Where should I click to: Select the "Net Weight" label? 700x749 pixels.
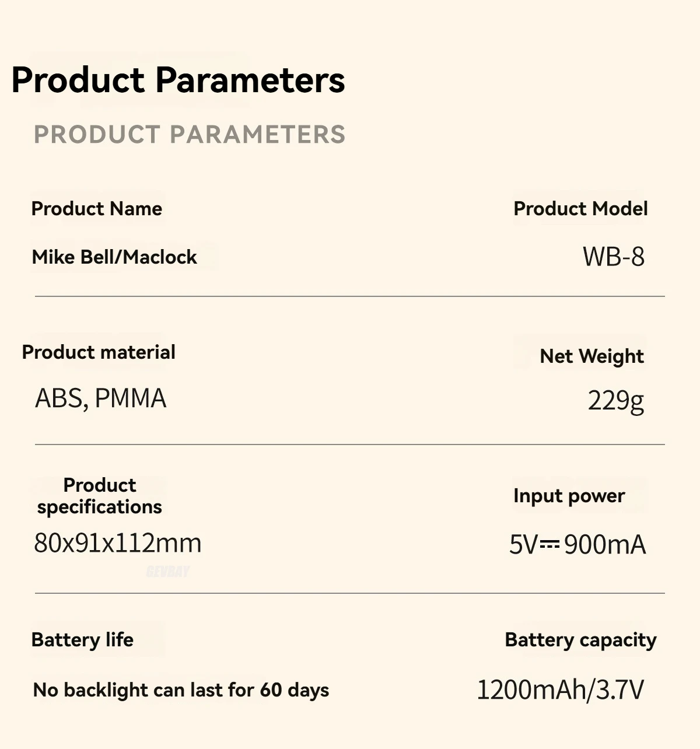[x=591, y=356]
